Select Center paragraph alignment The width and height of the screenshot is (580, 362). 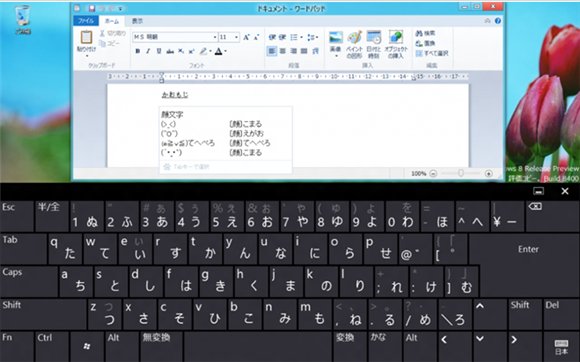point(283,51)
